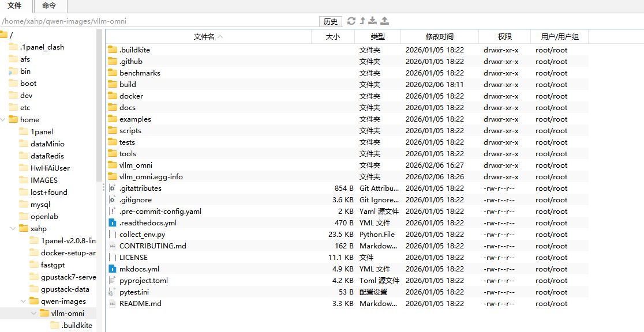This screenshot has width=644, height=332.
Task: Switch to the 命令 tab
Action: [x=49, y=6]
